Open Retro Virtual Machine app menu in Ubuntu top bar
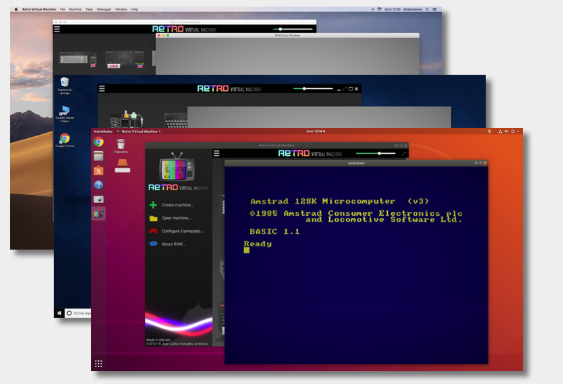This screenshot has width=563, height=384. click(x=139, y=131)
